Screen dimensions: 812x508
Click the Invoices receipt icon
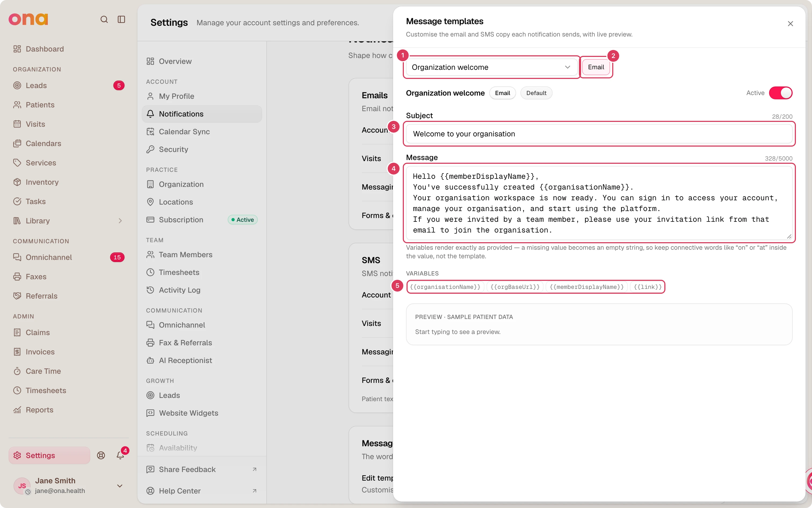tap(17, 352)
